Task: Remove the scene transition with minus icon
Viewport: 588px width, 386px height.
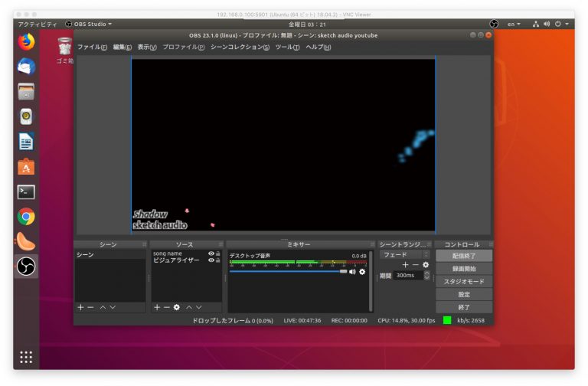Action: [x=416, y=265]
